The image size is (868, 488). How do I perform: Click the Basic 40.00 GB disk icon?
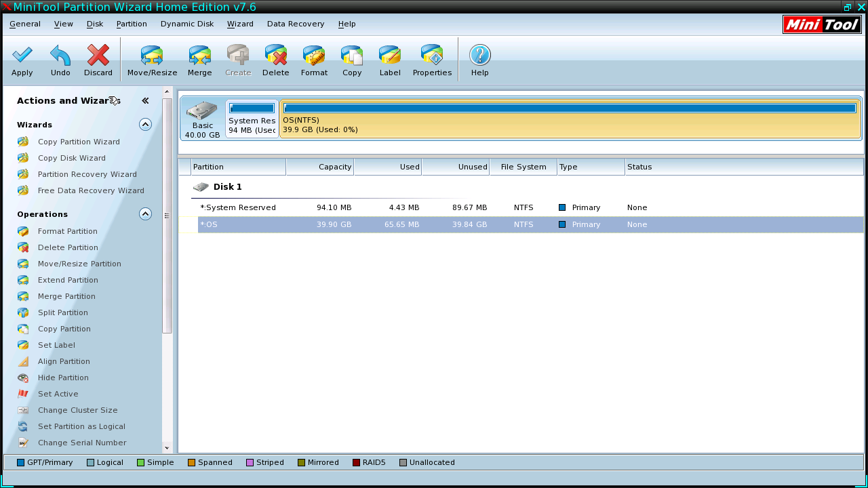tap(202, 110)
